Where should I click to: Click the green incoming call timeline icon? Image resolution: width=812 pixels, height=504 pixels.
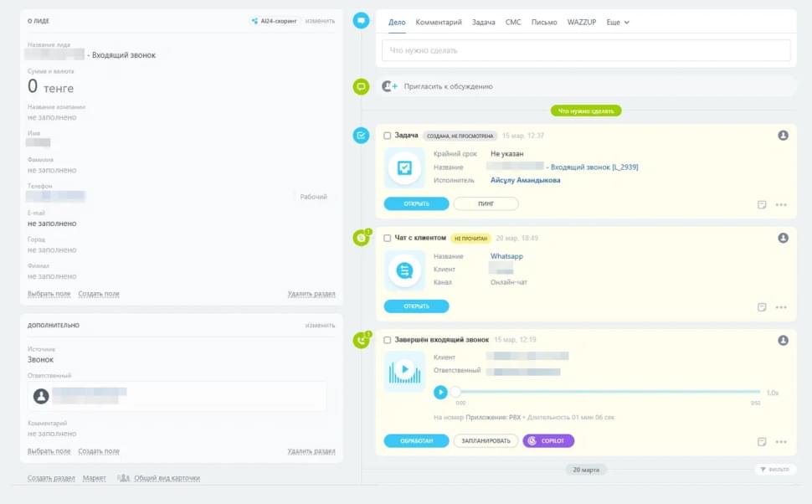coord(361,340)
